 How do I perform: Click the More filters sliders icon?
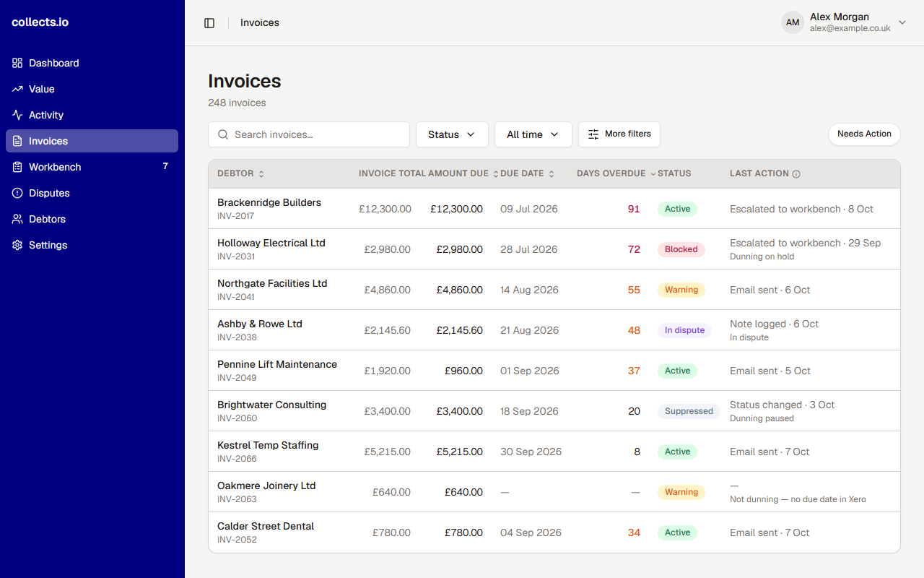tap(593, 134)
